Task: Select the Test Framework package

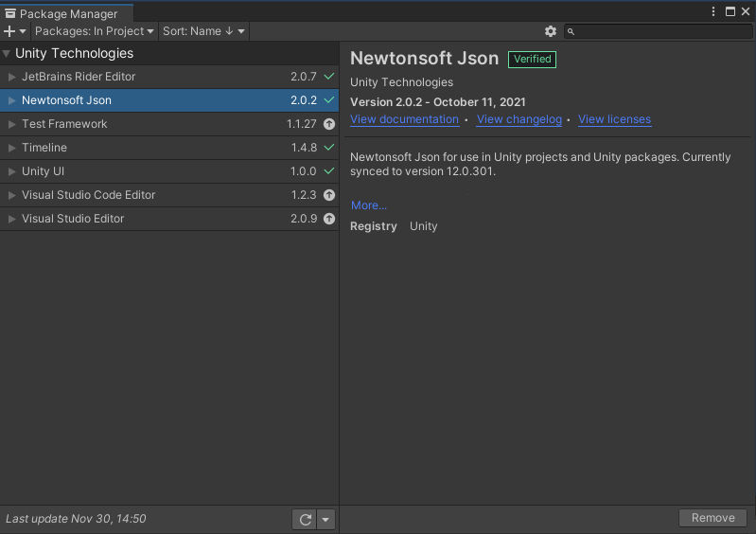Action: (x=169, y=124)
